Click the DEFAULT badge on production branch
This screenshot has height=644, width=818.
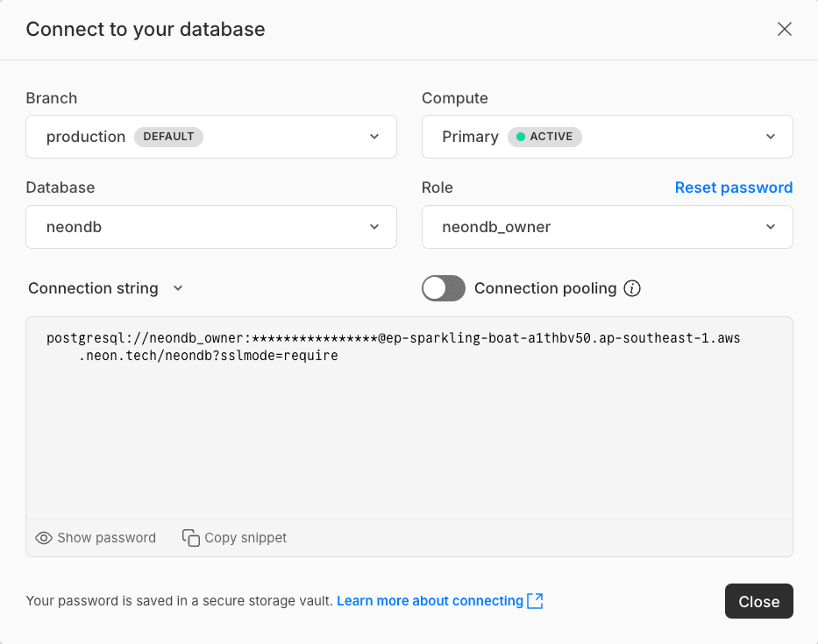click(168, 137)
